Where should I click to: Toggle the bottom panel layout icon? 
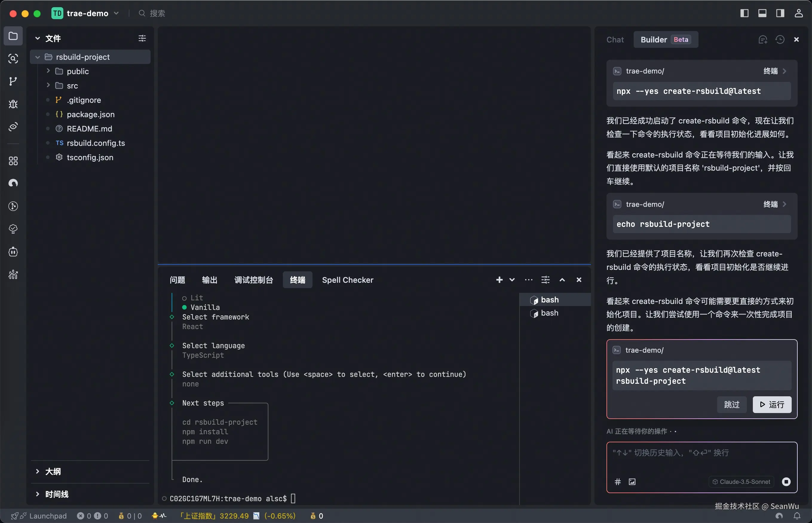762,13
